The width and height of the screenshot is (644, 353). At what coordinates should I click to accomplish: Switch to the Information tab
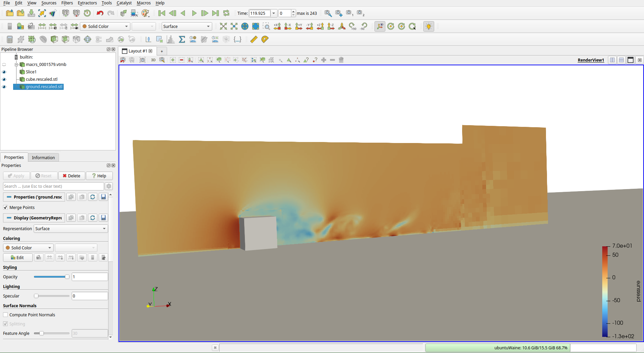tap(43, 157)
